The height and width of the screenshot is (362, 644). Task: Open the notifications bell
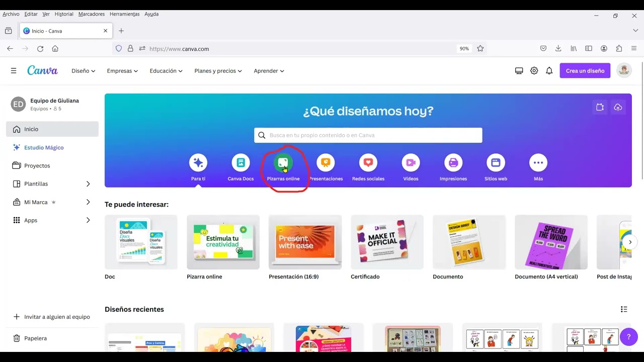(549, 71)
